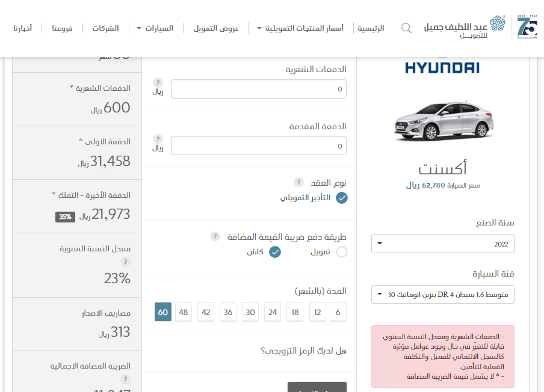544x392 pixels.
Task: Click help icon next to ضريبة القيمة المضافة method
Action: [215, 236]
